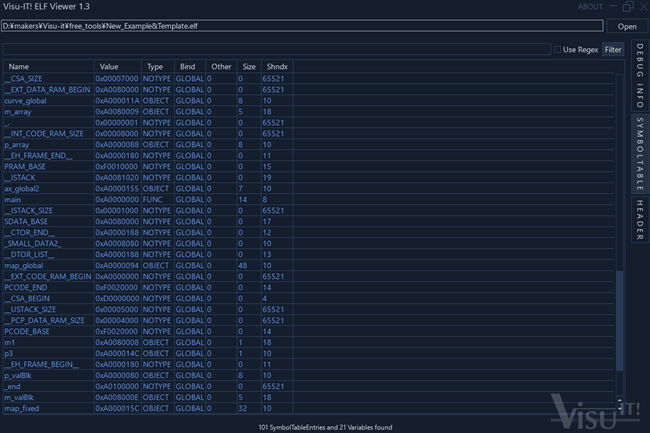Click the symbol table vertical scrollbar thumb
This screenshot has height=433, width=650.
tap(620, 321)
